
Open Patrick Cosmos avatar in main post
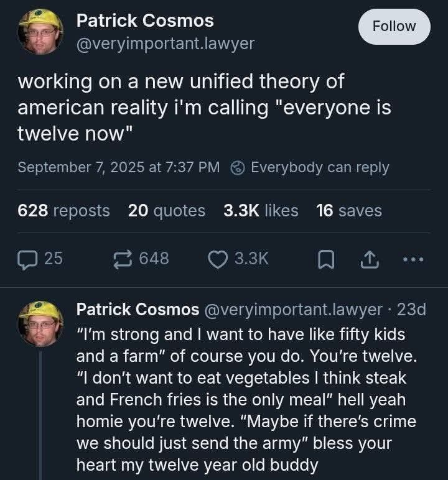40,31
